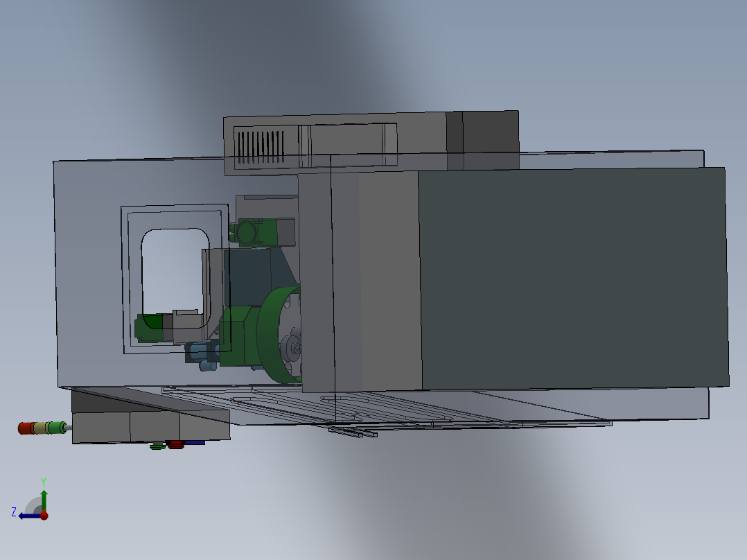
Task: Click the green segment of the stack light
Action: click(x=55, y=428)
